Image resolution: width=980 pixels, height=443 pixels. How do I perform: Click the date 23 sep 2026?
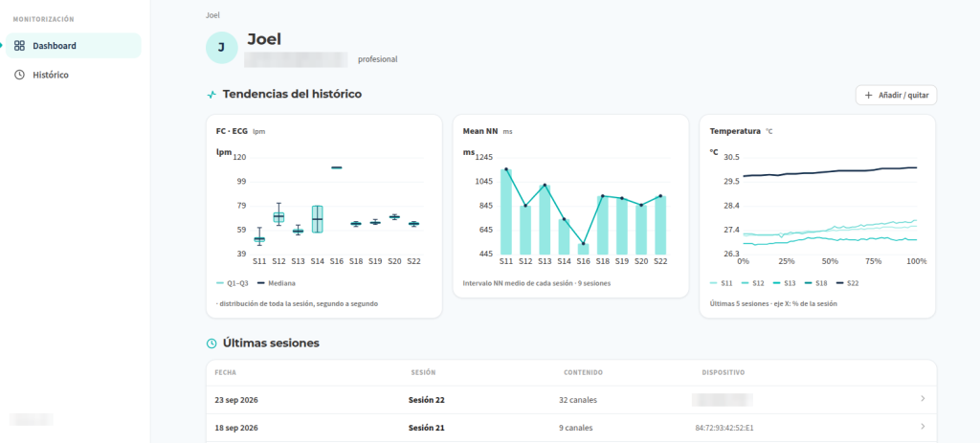tap(235, 400)
